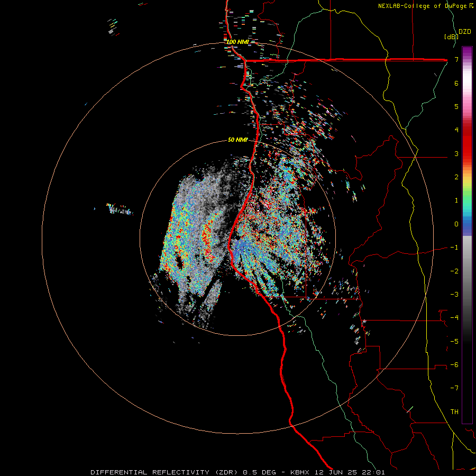This screenshot has height=476, width=476.
Task: Click the "12 JUN 25 22:01" timestamp
Action: (349, 472)
